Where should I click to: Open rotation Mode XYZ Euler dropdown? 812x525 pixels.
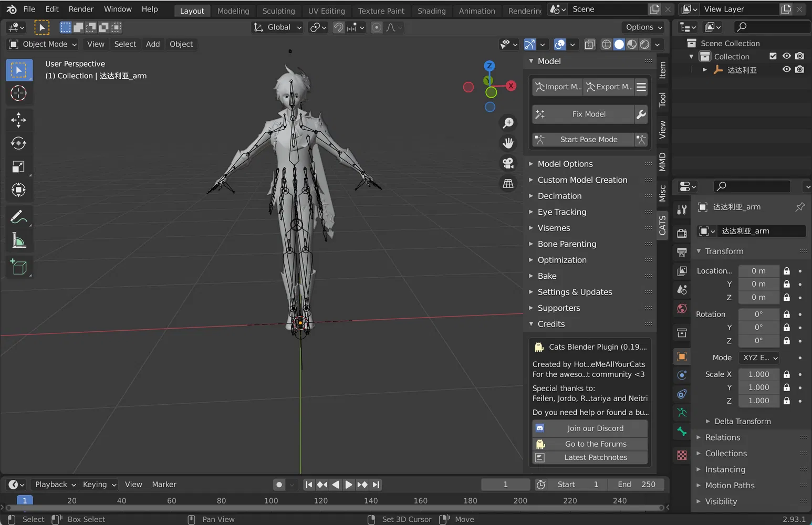759,358
